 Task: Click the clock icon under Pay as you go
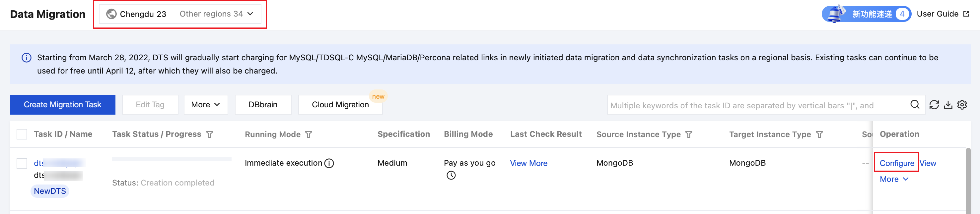click(x=451, y=175)
